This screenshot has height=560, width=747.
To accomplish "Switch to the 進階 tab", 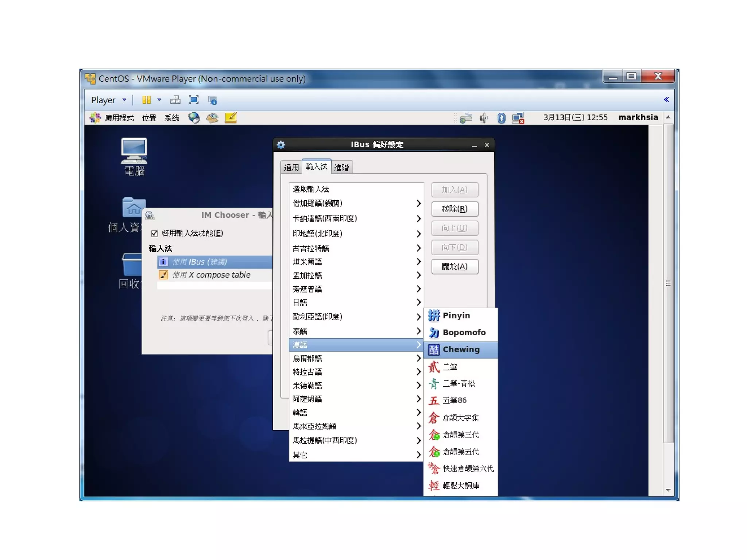I will click(342, 167).
